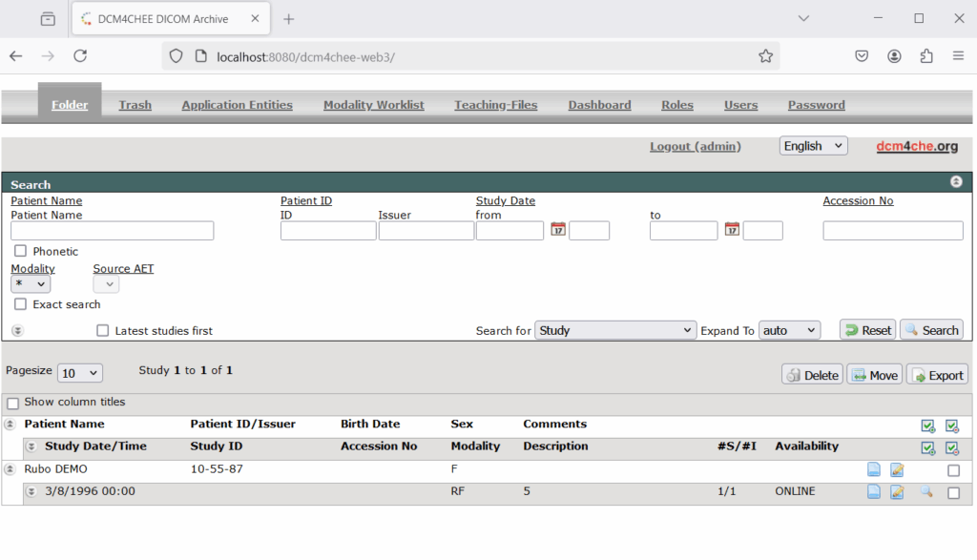Click select-all icon in Patient header row

pyautogui.click(x=927, y=426)
